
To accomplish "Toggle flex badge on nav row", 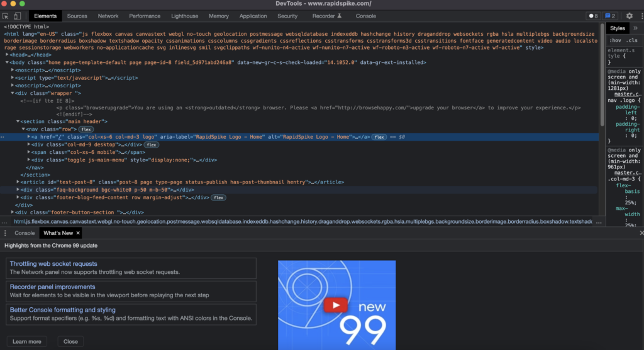I will tap(86, 129).
